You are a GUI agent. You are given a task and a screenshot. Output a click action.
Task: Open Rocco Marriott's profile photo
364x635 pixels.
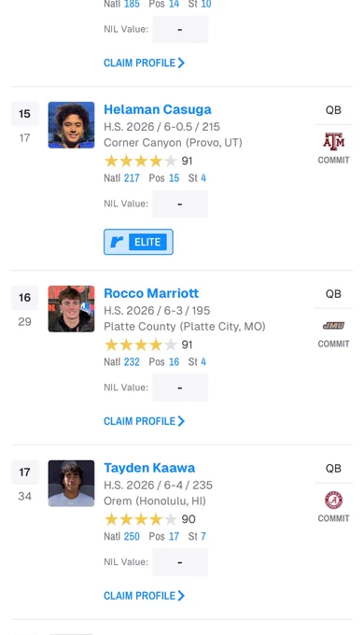(x=71, y=308)
